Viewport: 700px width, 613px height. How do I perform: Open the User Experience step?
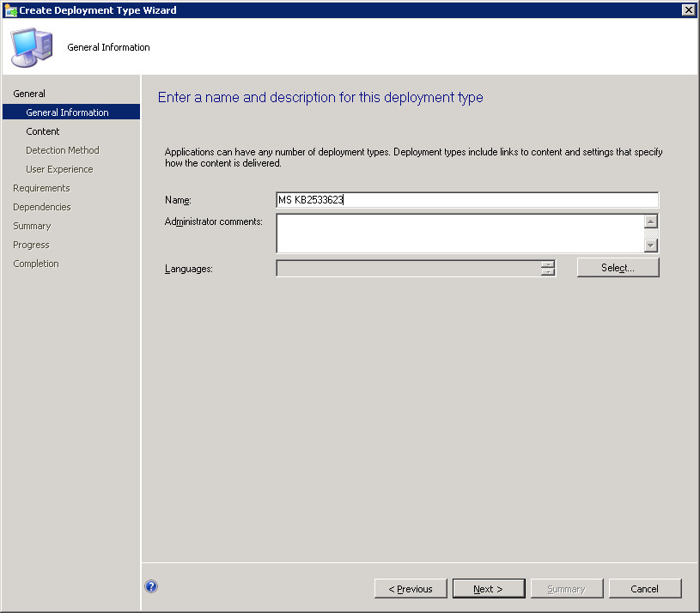click(x=59, y=169)
